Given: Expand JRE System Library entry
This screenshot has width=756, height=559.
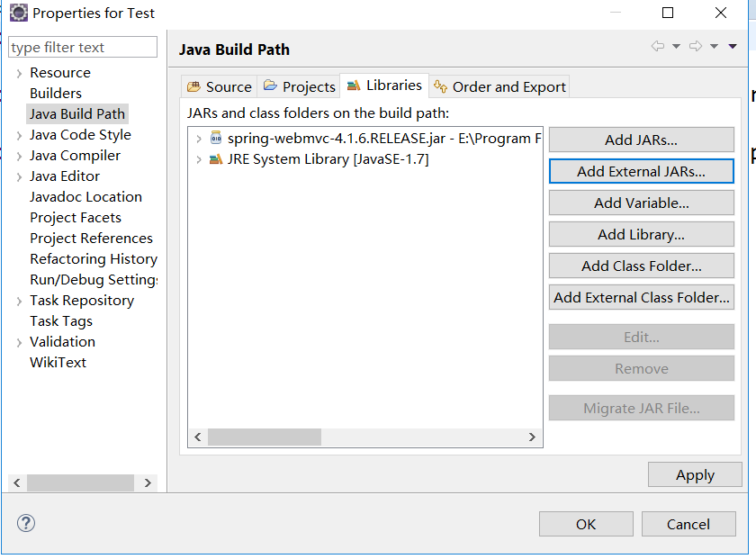Looking at the screenshot, I should (x=199, y=159).
